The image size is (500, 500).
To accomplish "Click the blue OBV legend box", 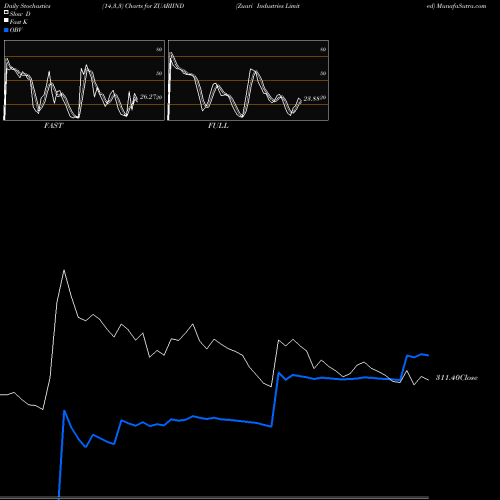I will tap(6, 30).
